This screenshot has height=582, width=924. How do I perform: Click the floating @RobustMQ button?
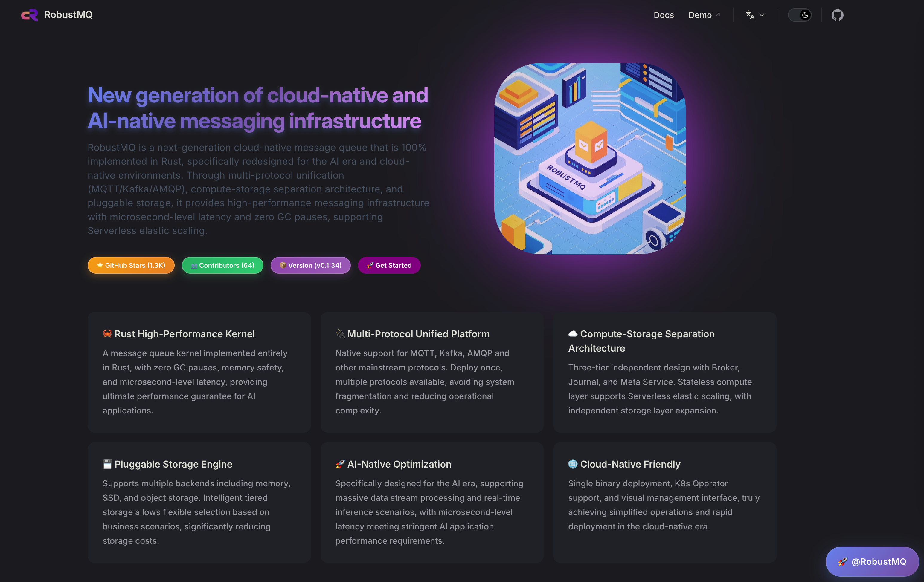tap(872, 561)
